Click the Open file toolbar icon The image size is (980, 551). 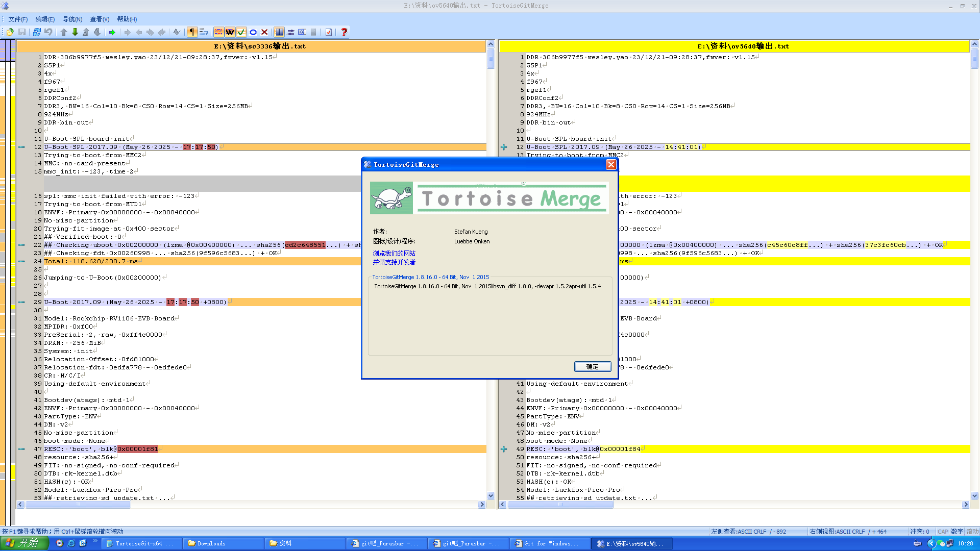tap(10, 32)
